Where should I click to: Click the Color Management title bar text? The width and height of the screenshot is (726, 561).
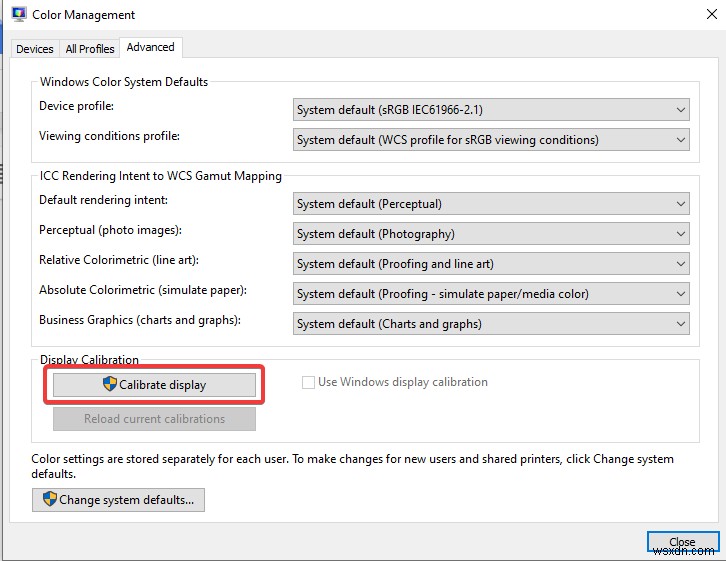[x=84, y=15]
